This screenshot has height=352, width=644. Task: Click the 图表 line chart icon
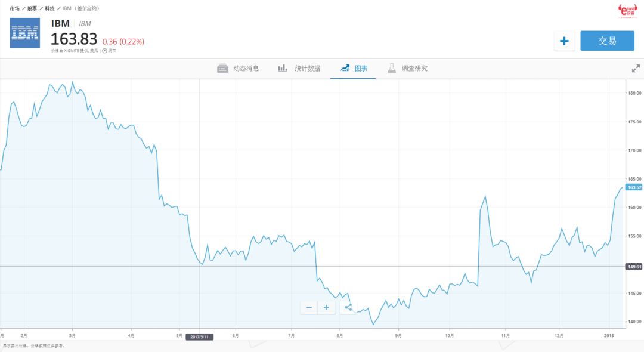point(345,68)
